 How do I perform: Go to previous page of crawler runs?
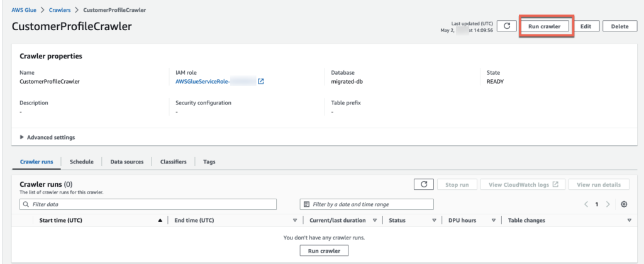(586, 204)
